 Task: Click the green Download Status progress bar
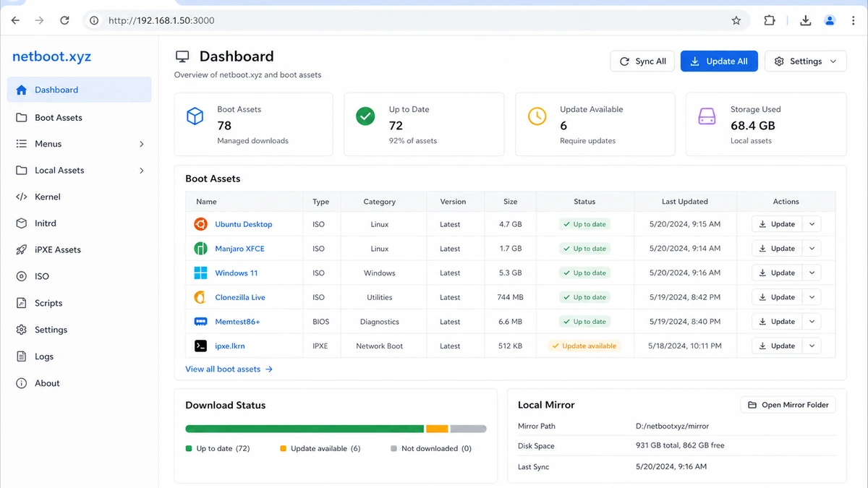tap(305, 429)
